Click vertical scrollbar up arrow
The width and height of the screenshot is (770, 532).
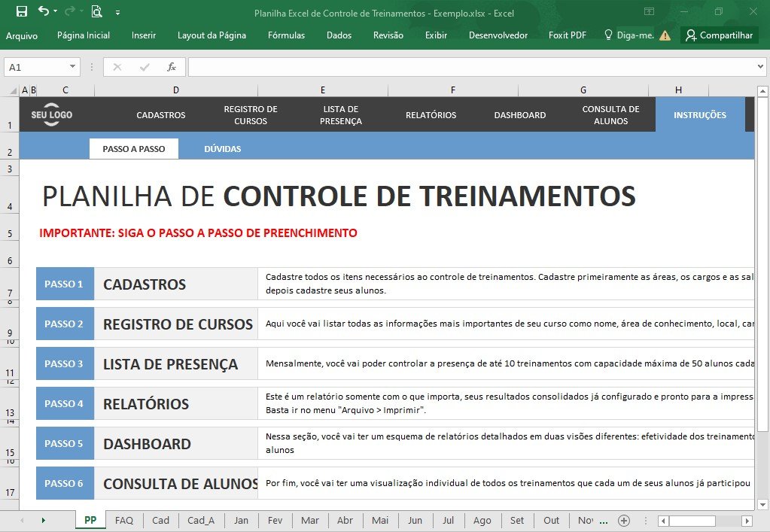pos(762,91)
